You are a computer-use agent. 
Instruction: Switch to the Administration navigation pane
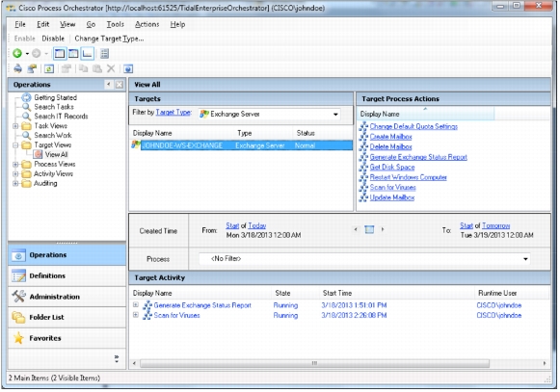click(x=67, y=297)
